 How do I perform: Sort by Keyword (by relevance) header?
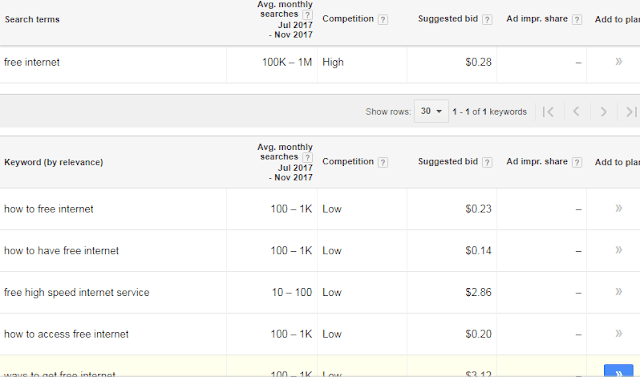pyautogui.click(x=53, y=162)
